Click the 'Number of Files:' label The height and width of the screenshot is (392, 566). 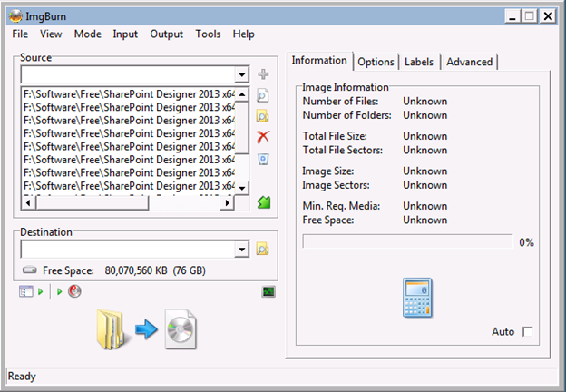click(340, 102)
